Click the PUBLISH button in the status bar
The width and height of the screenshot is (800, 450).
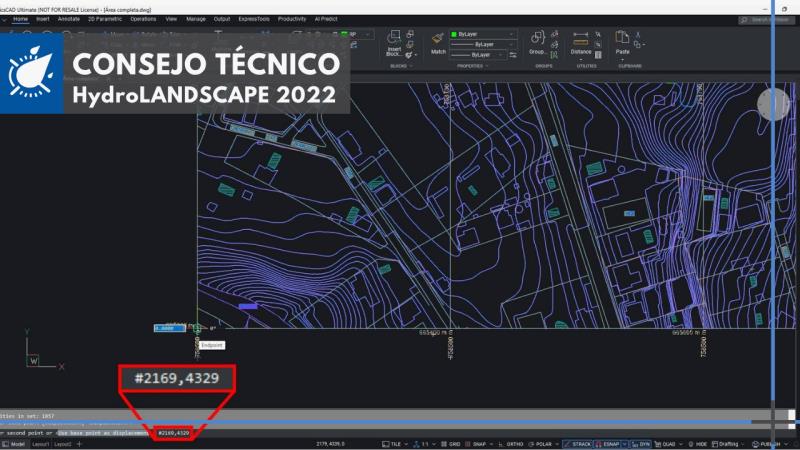tap(766, 444)
